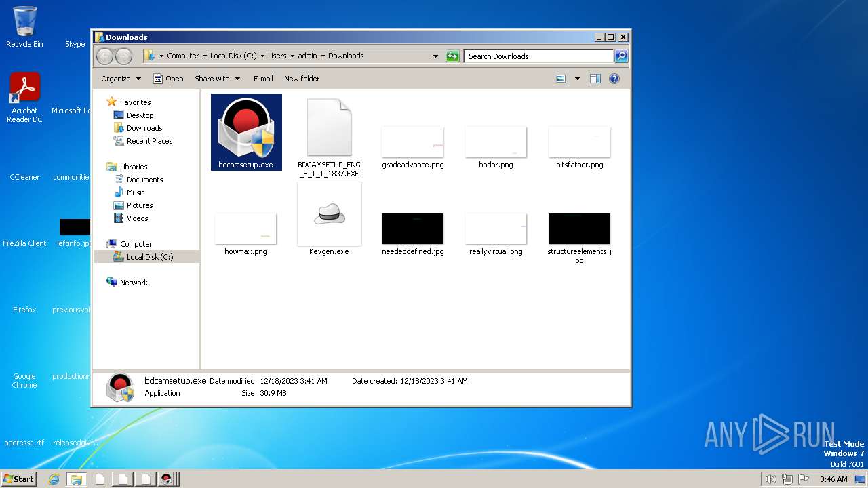Click admin in address breadcrumb
This screenshot has width=868, height=488.
[308, 56]
